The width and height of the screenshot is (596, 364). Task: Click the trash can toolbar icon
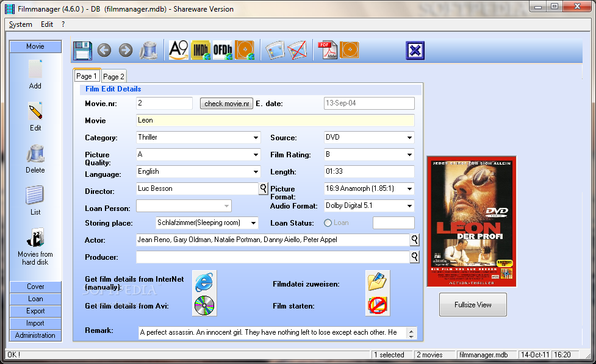click(149, 50)
